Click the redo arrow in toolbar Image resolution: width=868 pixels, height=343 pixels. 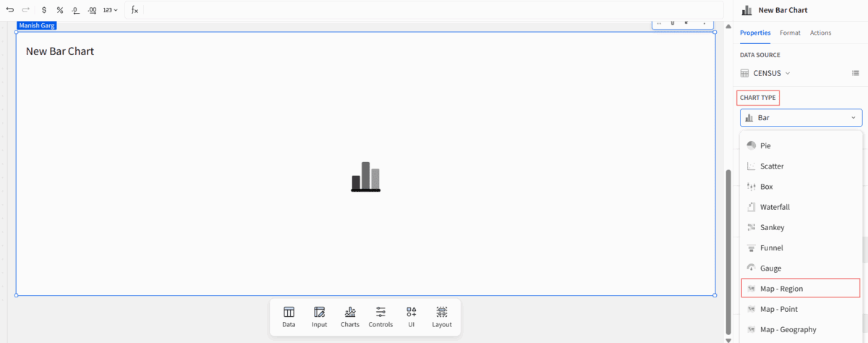[x=26, y=10]
